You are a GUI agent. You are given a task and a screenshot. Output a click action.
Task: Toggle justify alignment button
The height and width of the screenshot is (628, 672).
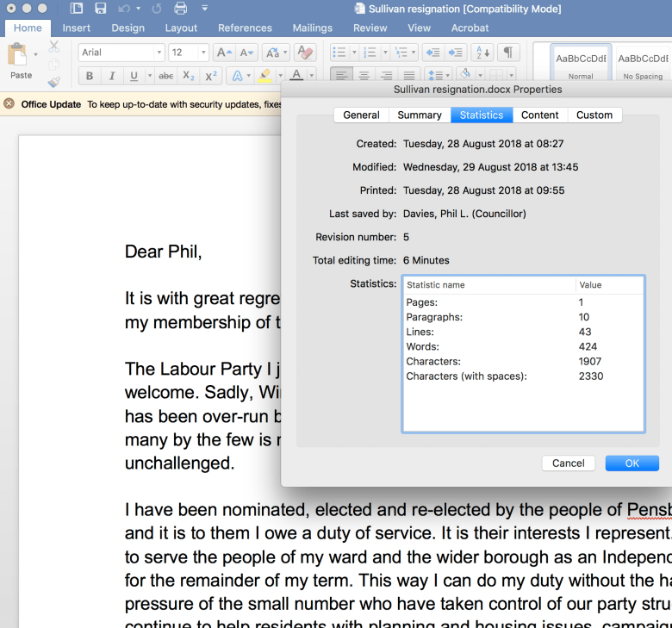pos(409,76)
